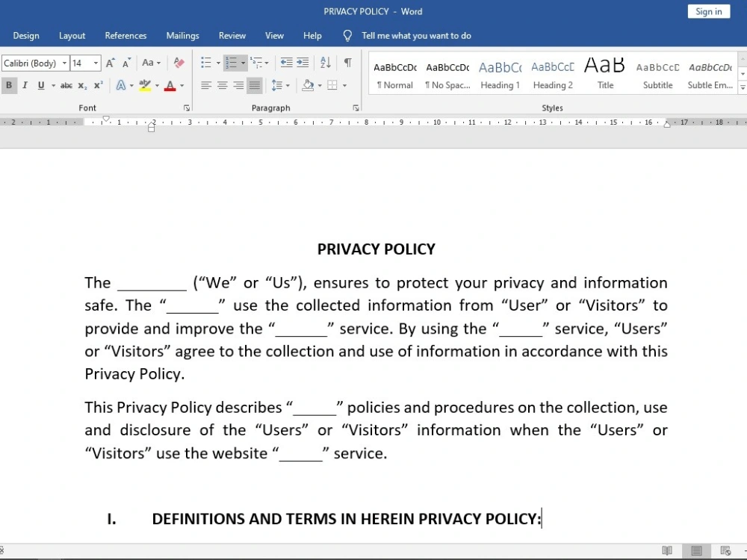The image size is (747, 560).
Task: Switch to Web Layout view icon
Action: pos(725,551)
